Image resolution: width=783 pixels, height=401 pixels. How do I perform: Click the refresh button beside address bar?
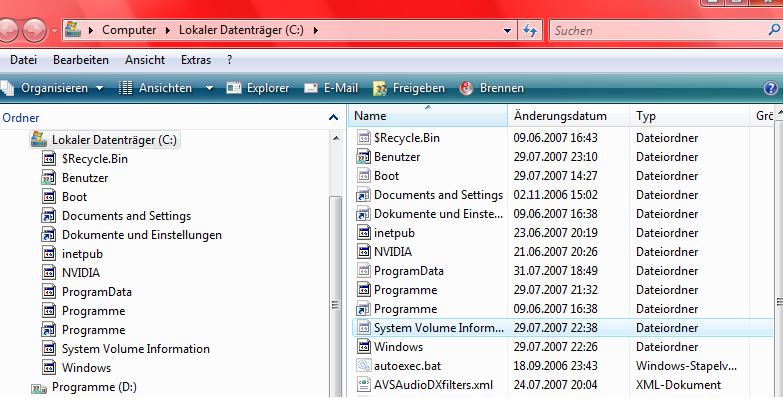click(530, 30)
